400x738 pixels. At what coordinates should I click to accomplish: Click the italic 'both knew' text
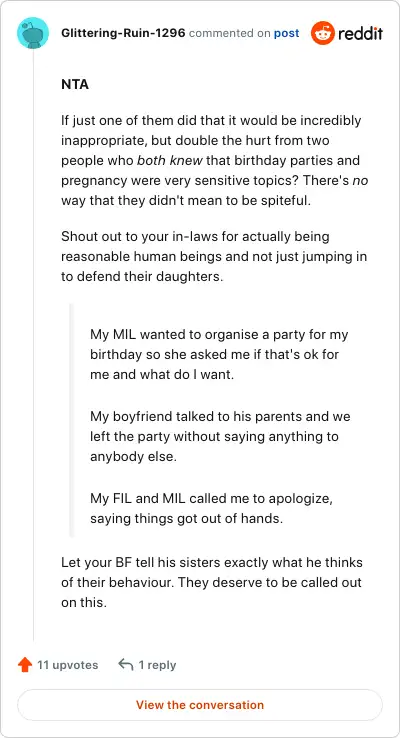(169, 160)
